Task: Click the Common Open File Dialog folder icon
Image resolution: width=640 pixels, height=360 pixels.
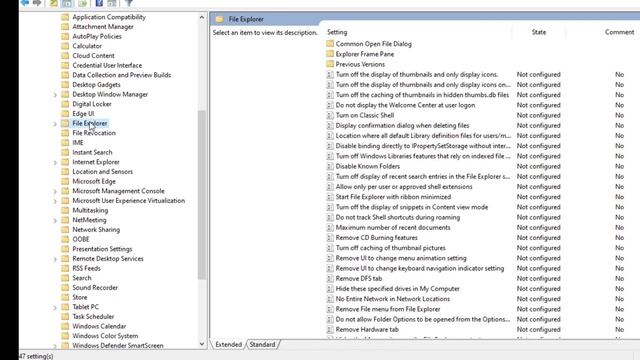Action: point(330,43)
